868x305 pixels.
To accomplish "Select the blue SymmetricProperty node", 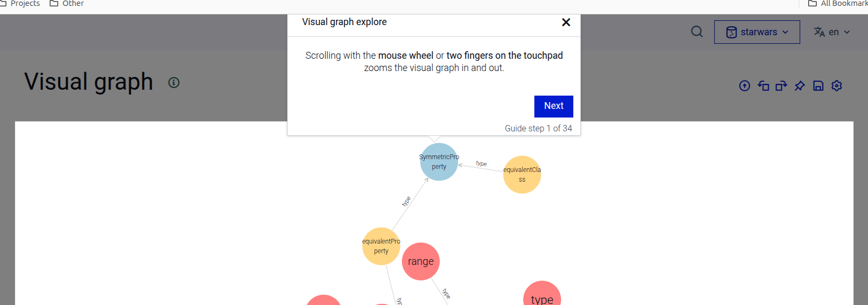I will 439,162.
